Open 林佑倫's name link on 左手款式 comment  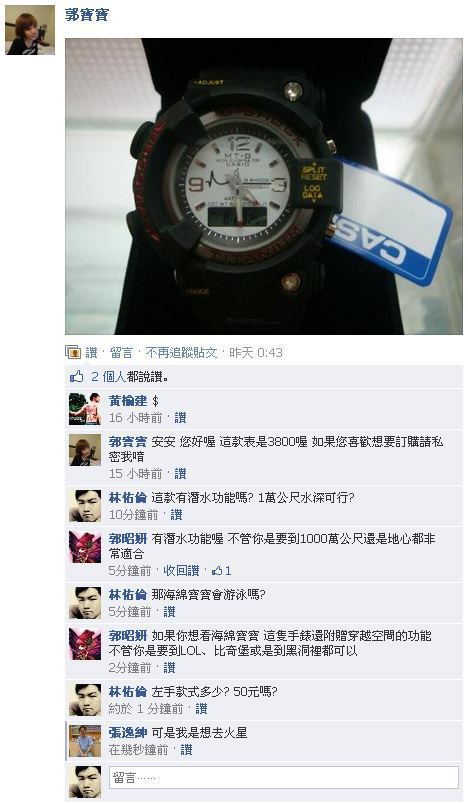(128, 692)
